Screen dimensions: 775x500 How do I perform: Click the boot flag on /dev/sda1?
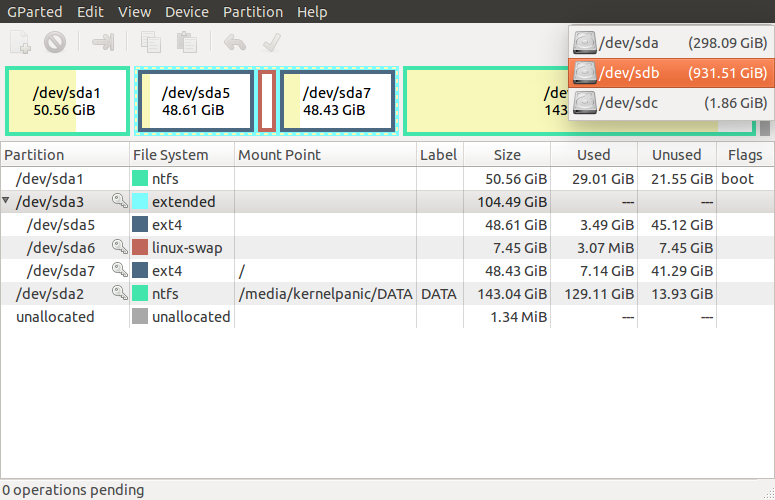737,178
